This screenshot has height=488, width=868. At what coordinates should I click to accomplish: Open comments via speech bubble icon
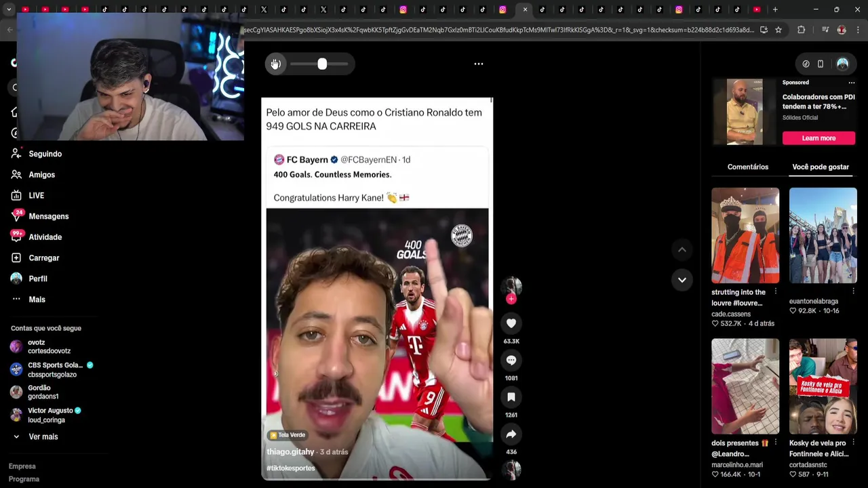coord(511,360)
